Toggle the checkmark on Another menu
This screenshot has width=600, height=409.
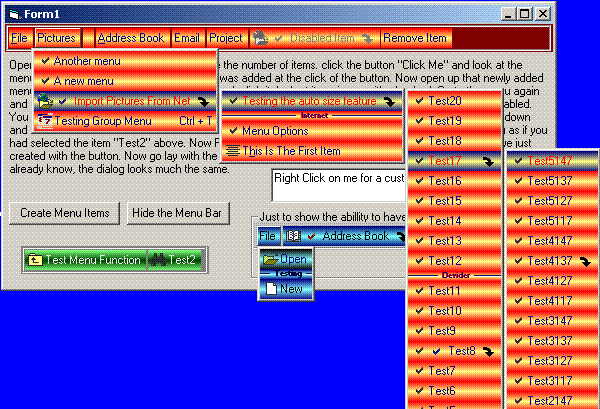tap(46, 60)
